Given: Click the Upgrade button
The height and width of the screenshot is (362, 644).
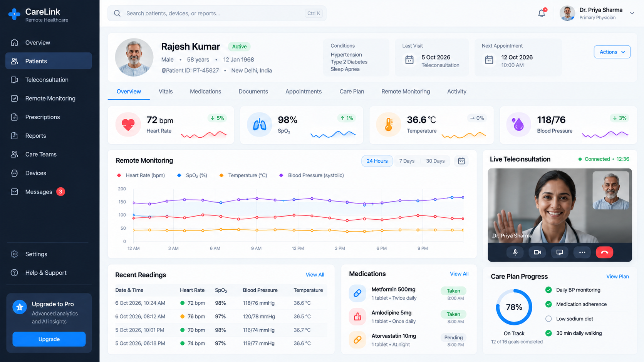Looking at the screenshot, I should coord(49,339).
